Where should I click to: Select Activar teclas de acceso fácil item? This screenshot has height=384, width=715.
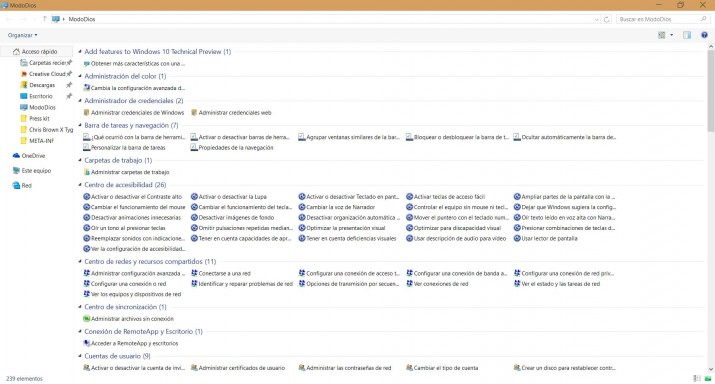coord(446,197)
